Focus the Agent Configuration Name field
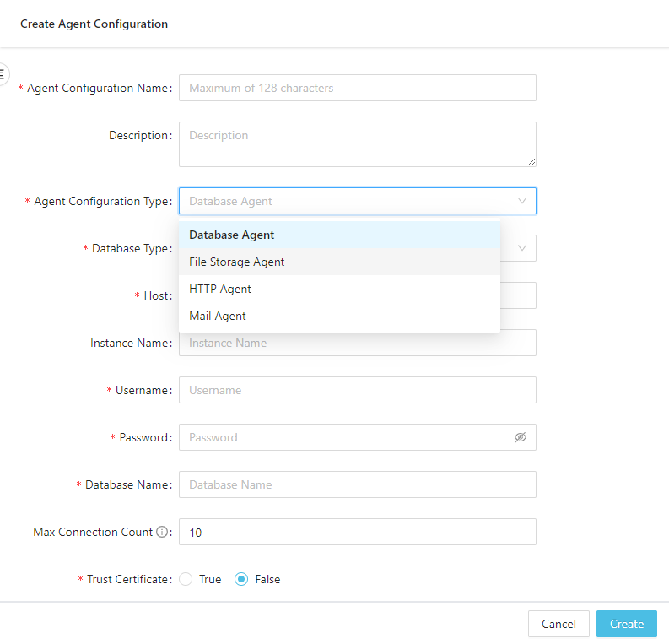The height and width of the screenshot is (644, 669). (x=357, y=88)
